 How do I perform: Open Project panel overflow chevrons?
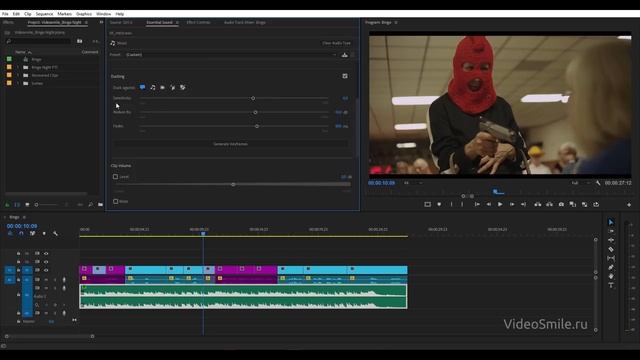[101, 22]
